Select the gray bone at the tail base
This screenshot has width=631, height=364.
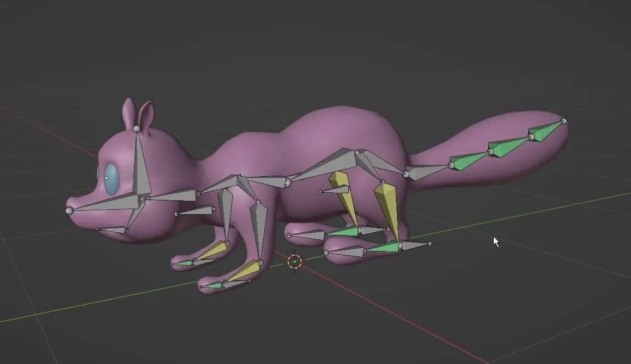pyautogui.click(x=427, y=171)
